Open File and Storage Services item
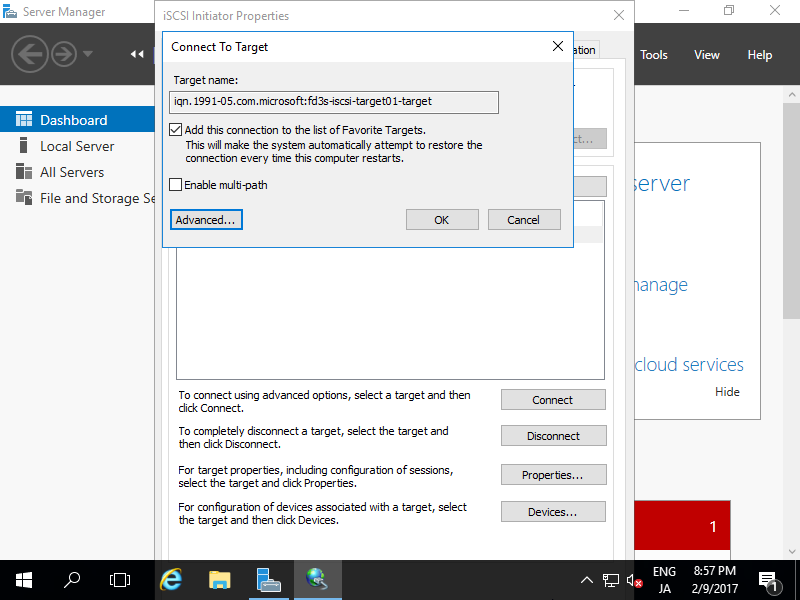800x600 pixels. [78, 198]
